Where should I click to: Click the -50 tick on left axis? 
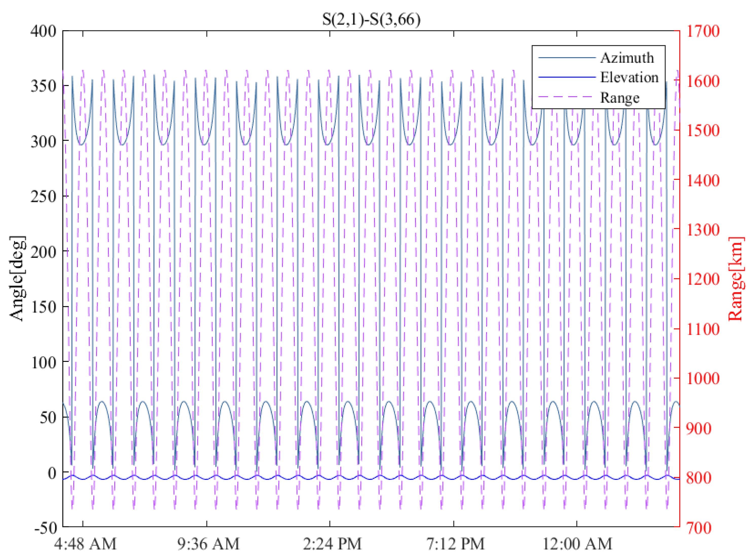(45, 528)
